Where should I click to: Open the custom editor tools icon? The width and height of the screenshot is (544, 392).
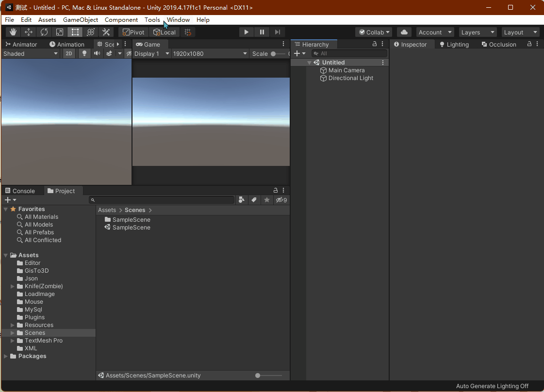coord(106,32)
